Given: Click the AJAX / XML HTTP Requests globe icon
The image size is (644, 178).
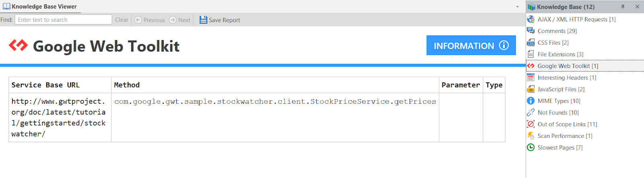Looking at the screenshot, I should coord(531,19).
